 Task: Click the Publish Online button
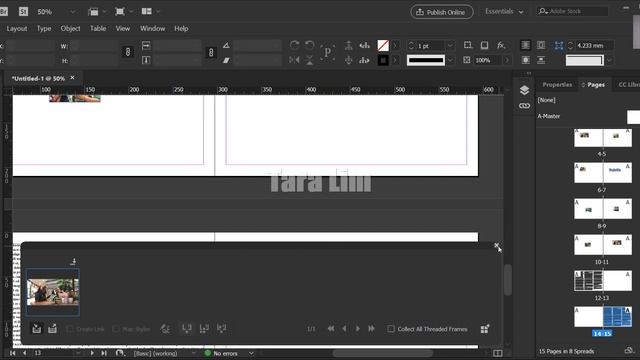click(x=442, y=12)
